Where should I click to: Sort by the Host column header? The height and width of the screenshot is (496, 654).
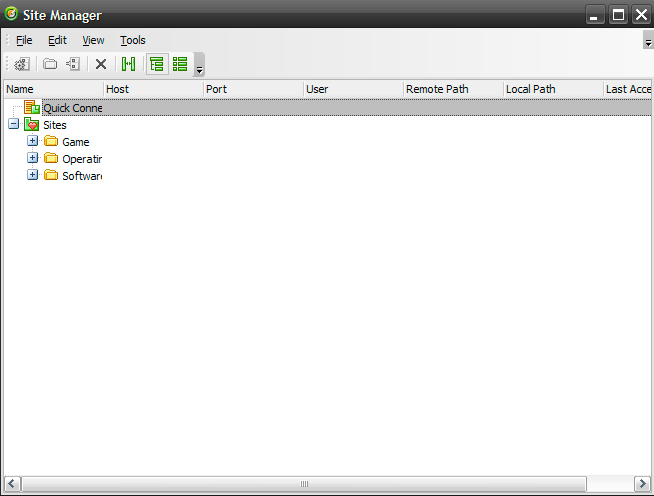(x=153, y=89)
